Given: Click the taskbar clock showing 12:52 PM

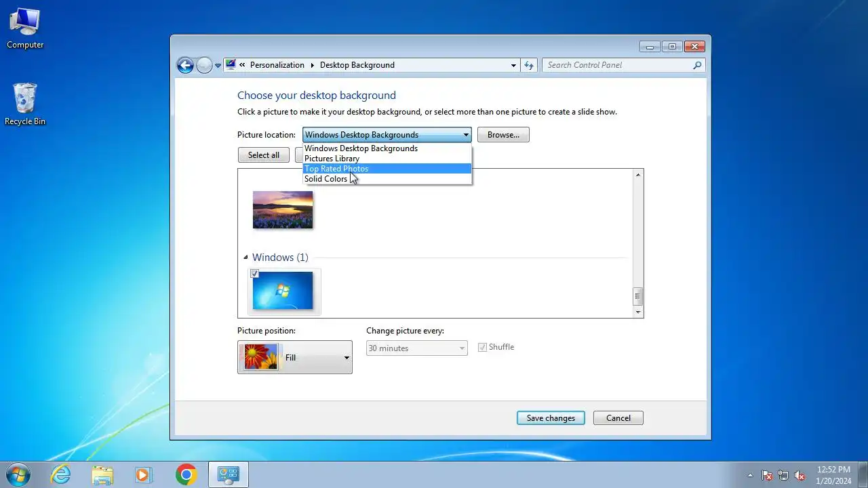Looking at the screenshot, I should pyautogui.click(x=833, y=474).
